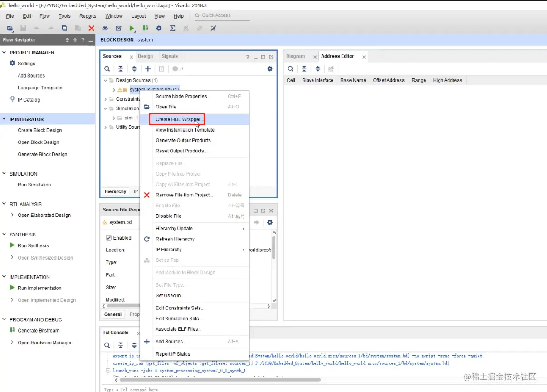This screenshot has height=392, width=547.
Task: Click Generate Bitstream in Flow Navigator
Action: click(39, 331)
